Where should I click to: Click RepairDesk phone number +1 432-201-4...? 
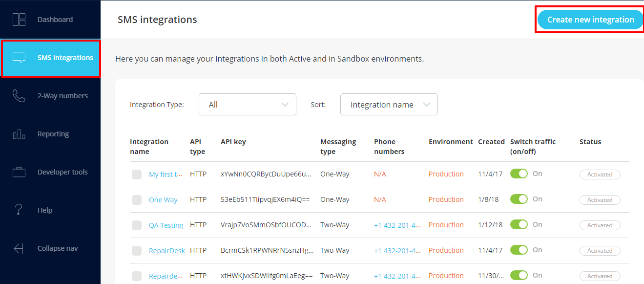397,251
